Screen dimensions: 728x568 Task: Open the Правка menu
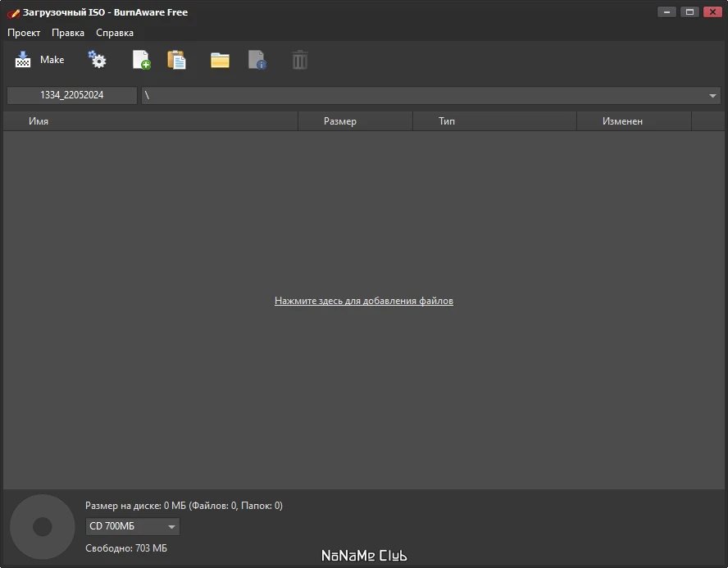(68, 33)
